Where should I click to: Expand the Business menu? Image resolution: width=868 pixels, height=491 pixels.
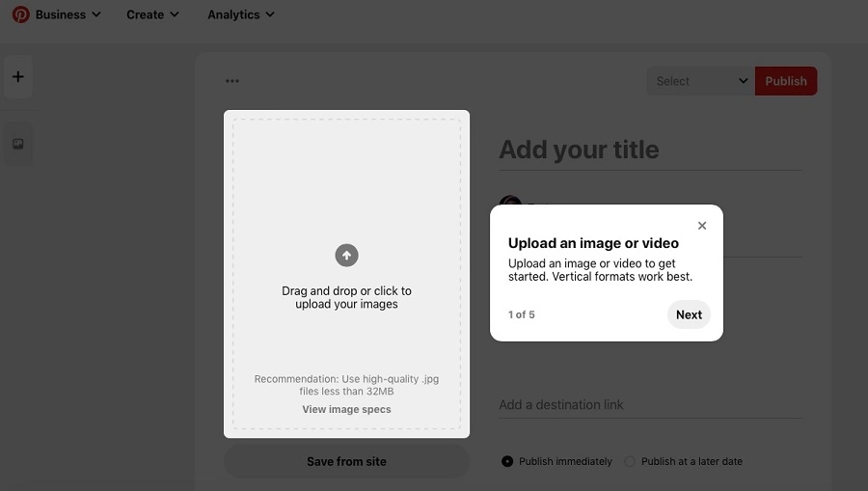pos(68,14)
